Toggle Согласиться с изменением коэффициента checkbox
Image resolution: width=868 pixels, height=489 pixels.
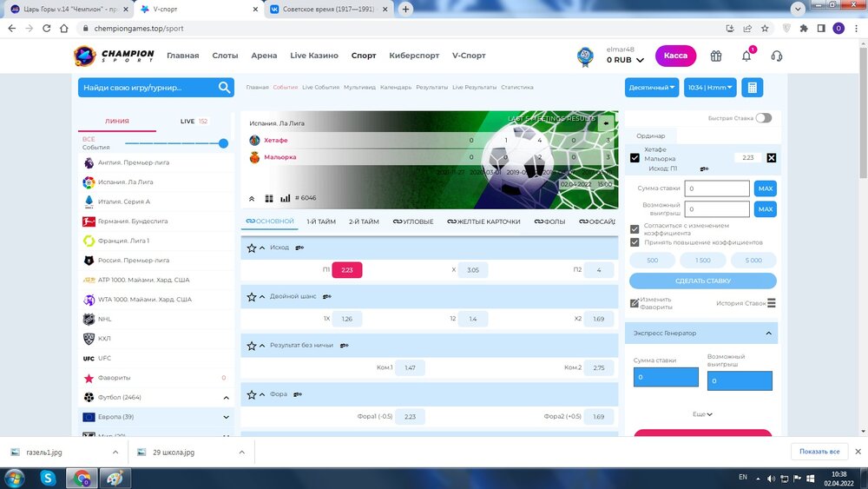[x=635, y=228]
